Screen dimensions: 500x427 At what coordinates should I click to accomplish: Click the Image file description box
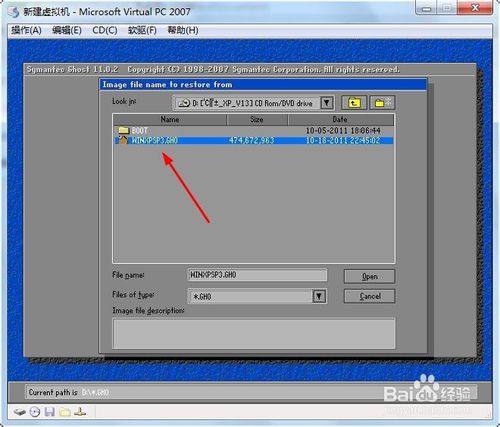pyautogui.click(x=254, y=333)
